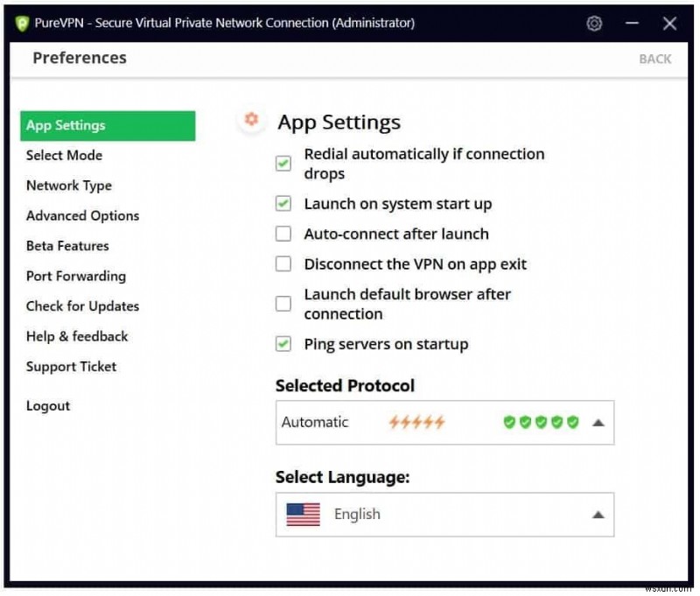Enable Auto-connect after launch

pyautogui.click(x=283, y=234)
